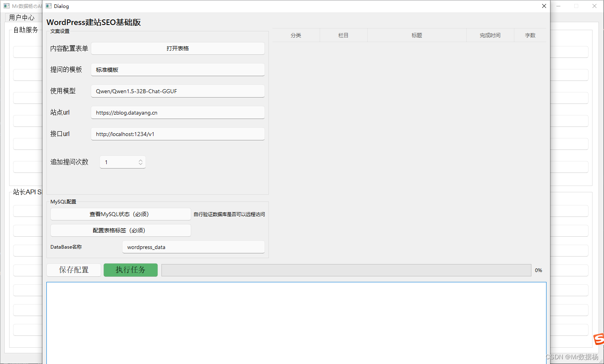
Task: Click the 接口url input field
Action: [178, 134]
